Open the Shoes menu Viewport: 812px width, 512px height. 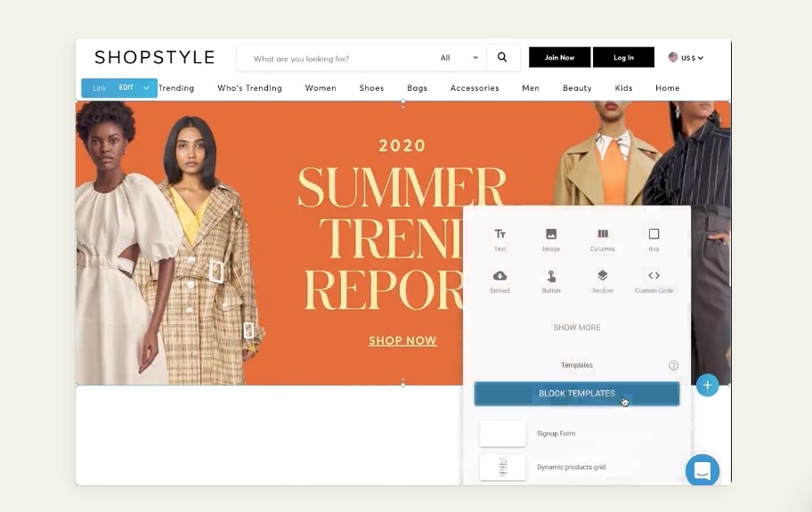pos(371,88)
